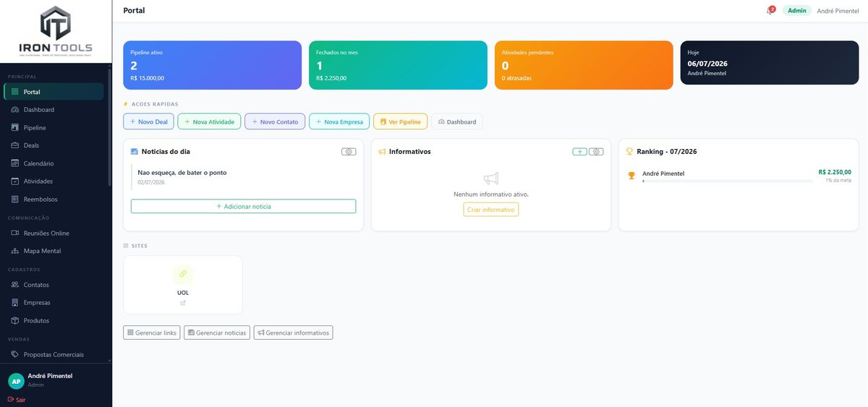This screenshot has height=407, width=868.
Task: Click the plus icon in Informativos header
Action: [580, 152]
